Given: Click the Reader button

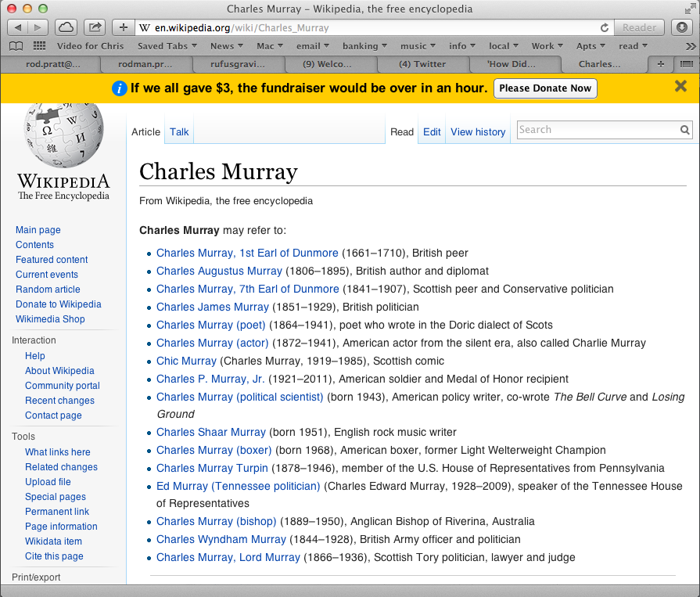Looking at the screenshot, I should point(639,27).
